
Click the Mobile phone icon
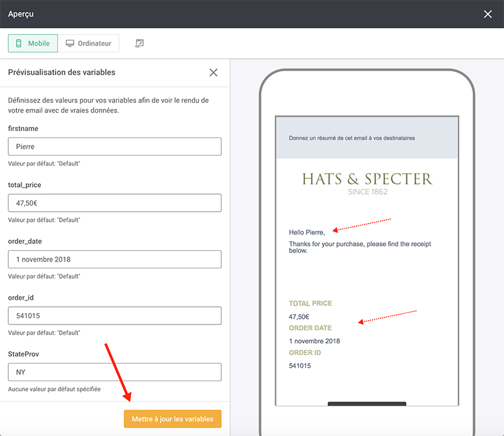(19, 43)
